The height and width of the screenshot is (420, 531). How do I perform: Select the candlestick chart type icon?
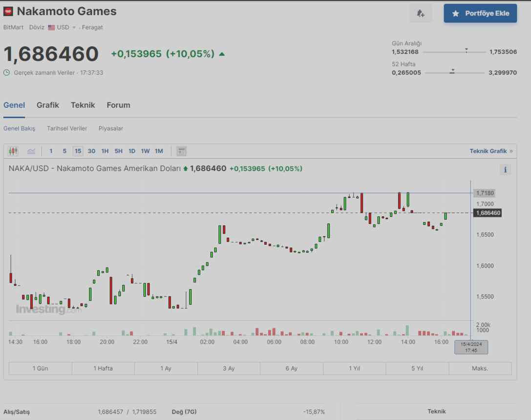coord(13,151)
